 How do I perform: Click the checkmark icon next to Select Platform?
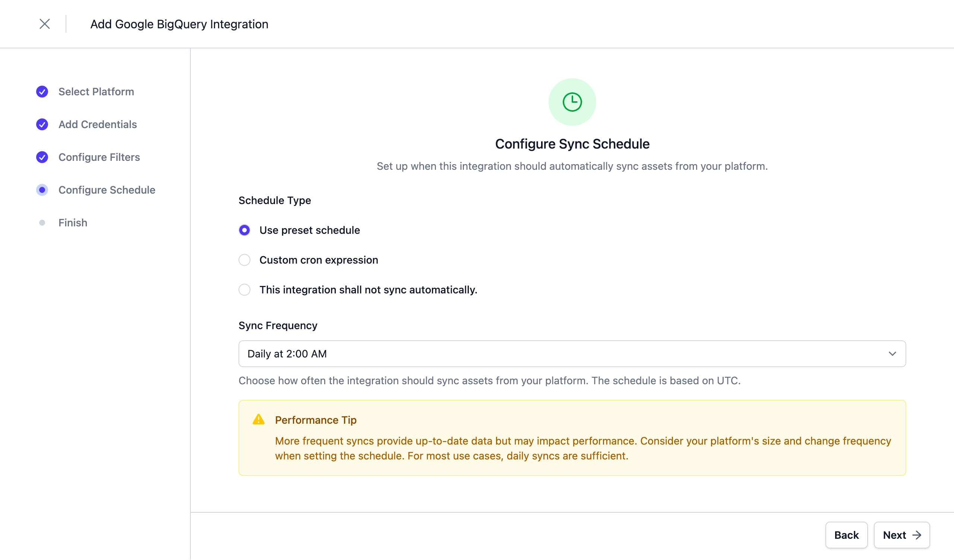point(42,92)
